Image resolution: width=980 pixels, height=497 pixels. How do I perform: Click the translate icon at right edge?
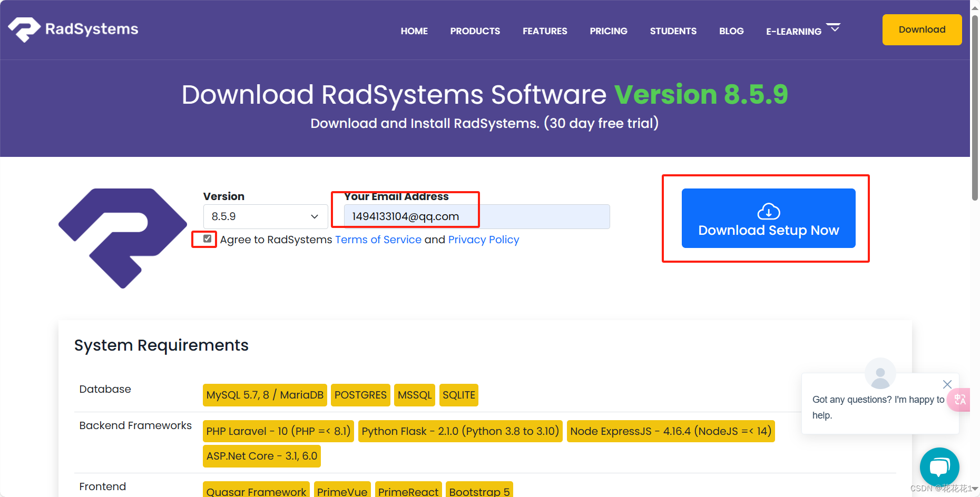point(960,400)
